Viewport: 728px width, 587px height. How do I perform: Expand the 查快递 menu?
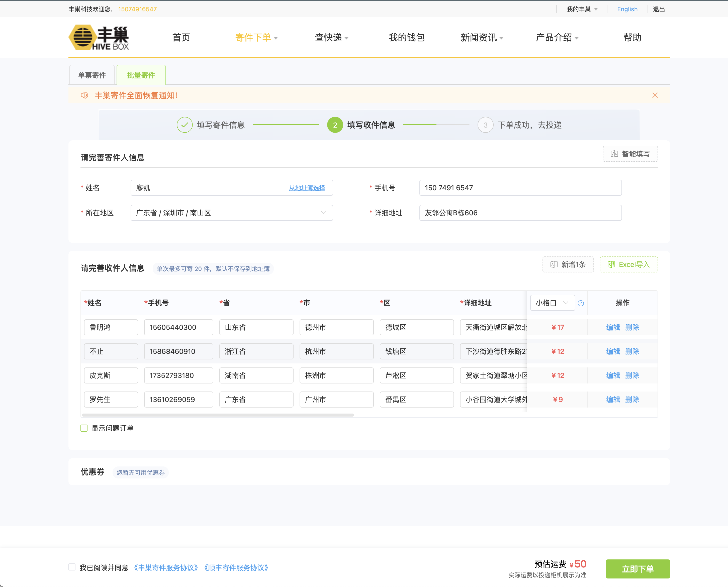tap(331, 38)
